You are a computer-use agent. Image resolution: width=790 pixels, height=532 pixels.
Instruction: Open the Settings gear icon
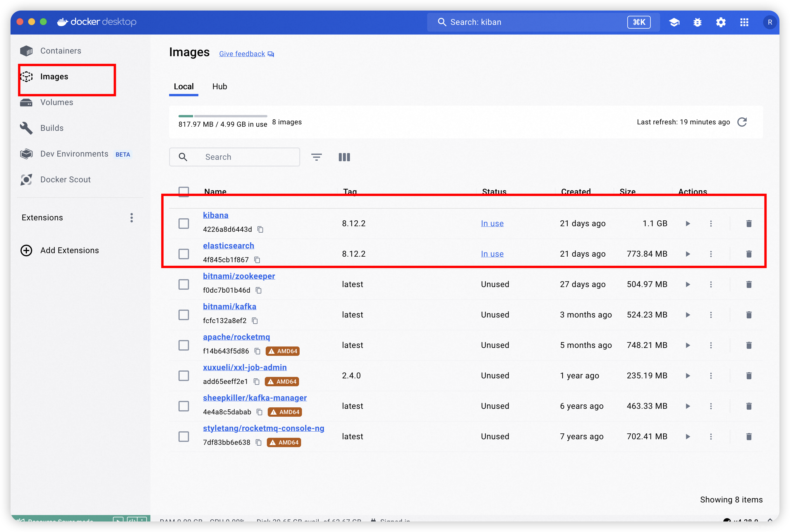click(x=720, y=23)
